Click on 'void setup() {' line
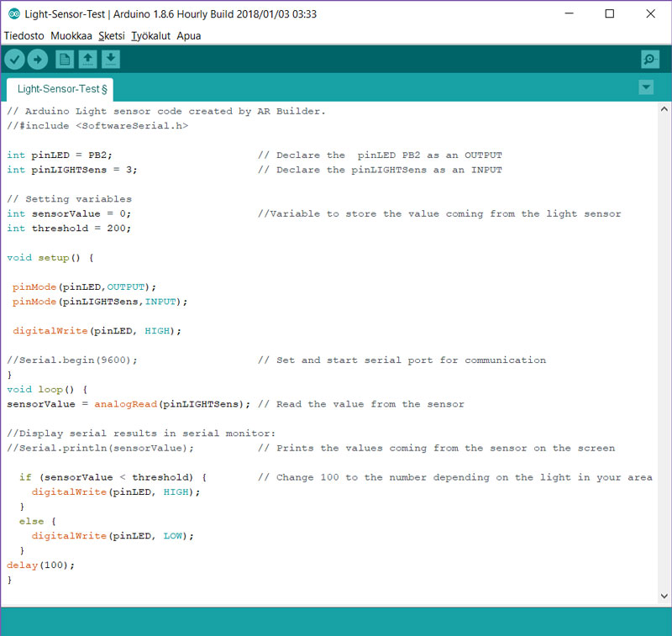The width and height of the screenshot is (672, 636). point(50,258)
